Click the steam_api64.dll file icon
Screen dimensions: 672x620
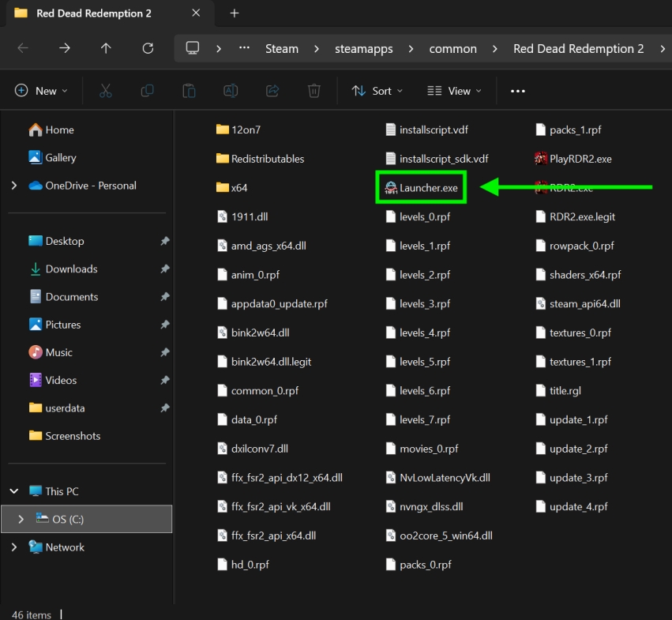click(540, 303)
